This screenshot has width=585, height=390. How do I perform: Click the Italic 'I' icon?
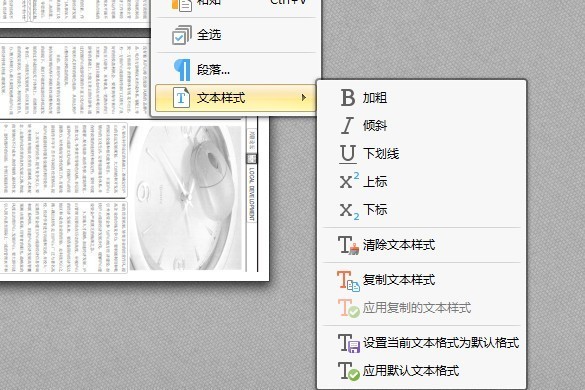pos(347,125)
